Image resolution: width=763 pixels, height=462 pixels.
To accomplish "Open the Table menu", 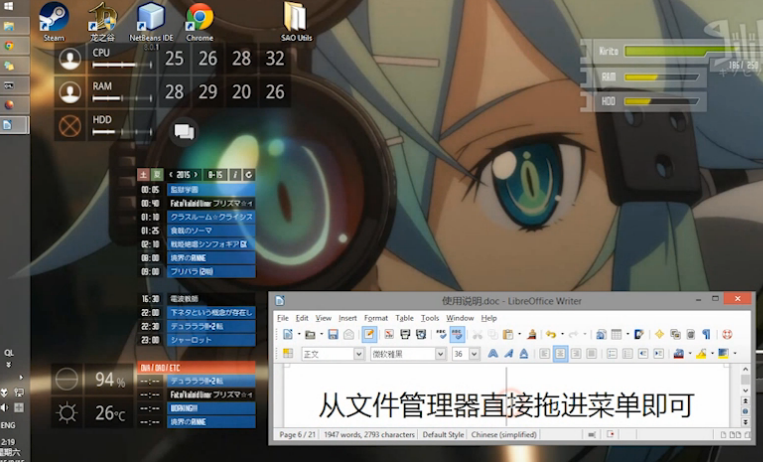I will [404, 318].
